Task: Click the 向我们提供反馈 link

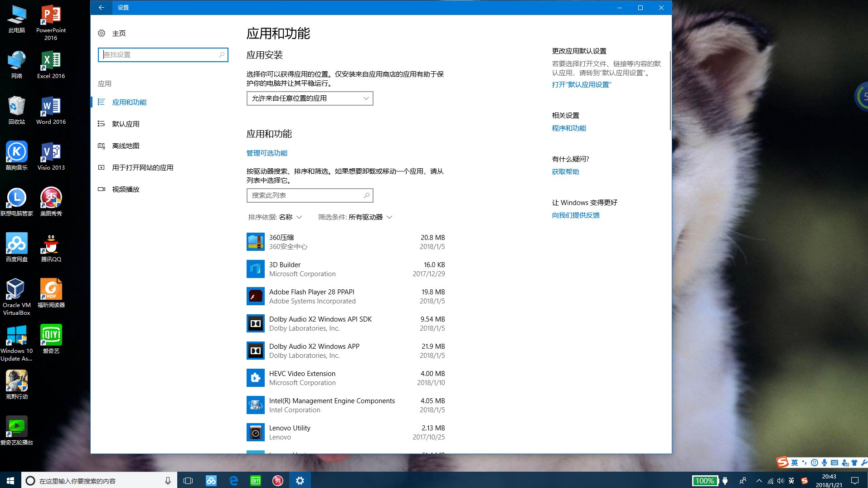Action: [576, 215]
